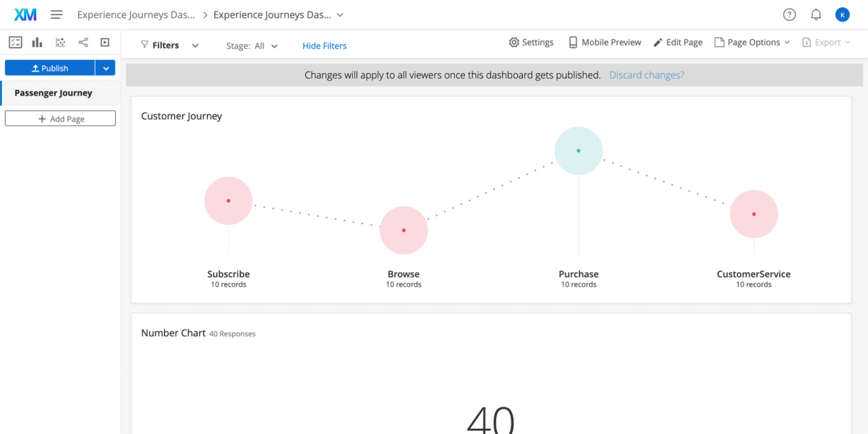868x434 pixels.
Task: Open the survey list icon in the sidebar toolbar
Action: click(15, 42)
